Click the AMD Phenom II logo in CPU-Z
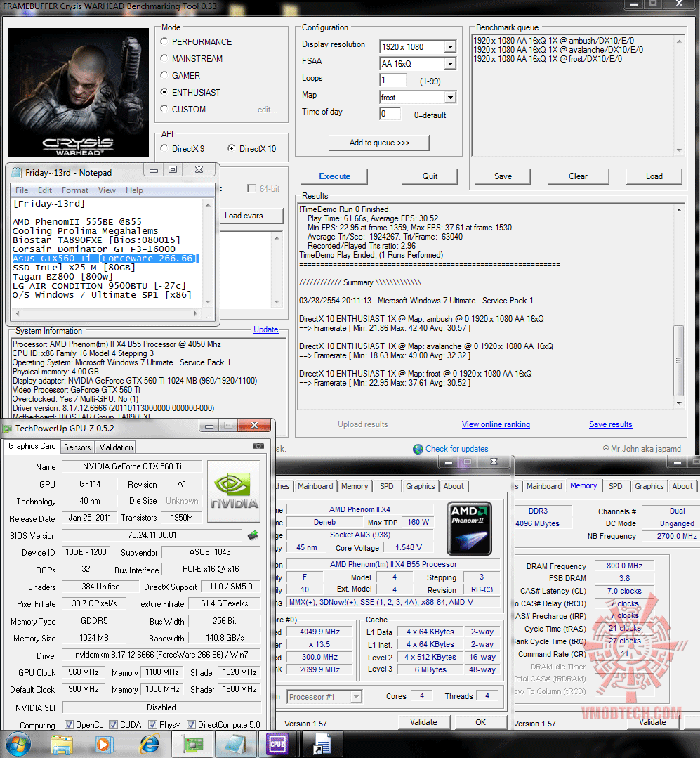 (x=470, y=528)
